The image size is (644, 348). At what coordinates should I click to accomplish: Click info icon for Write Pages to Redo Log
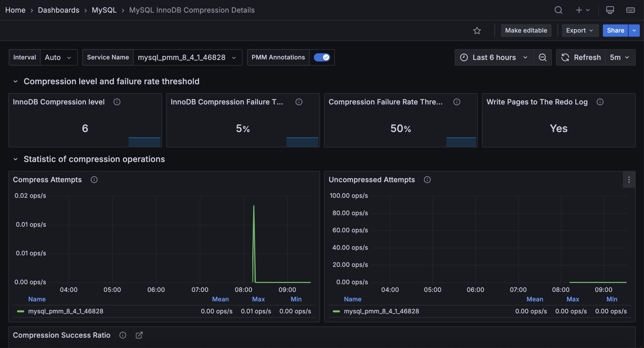(x=600, y=102)
